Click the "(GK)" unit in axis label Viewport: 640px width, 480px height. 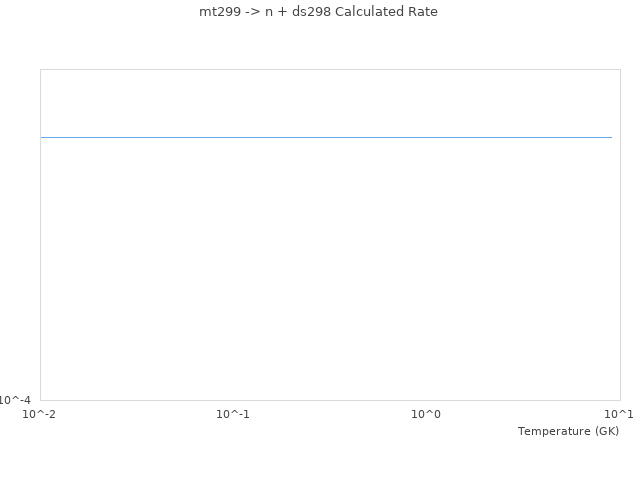[606, 431]
